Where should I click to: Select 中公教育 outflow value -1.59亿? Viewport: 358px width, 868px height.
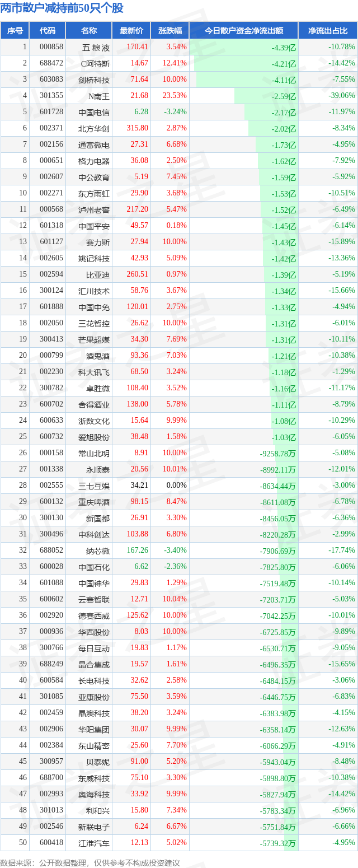284,178
